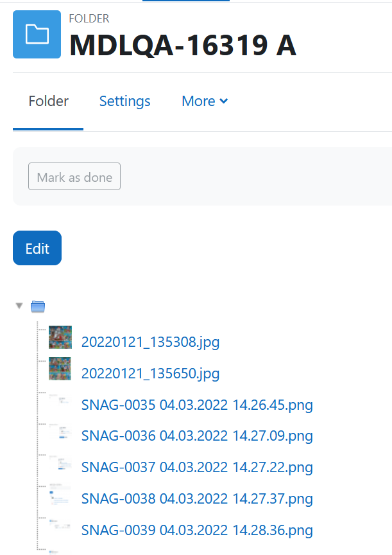Click thumbnail of 20220121_135650.jpg
This screenshot has width=392, height=555.
click(x=60, y=369)
